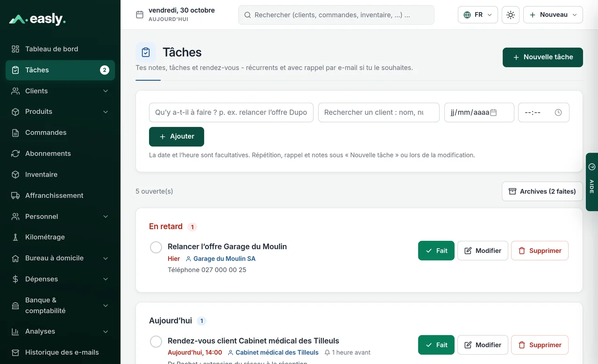Open Tableau de bord dashboard icon

click(x=15, y=49)
